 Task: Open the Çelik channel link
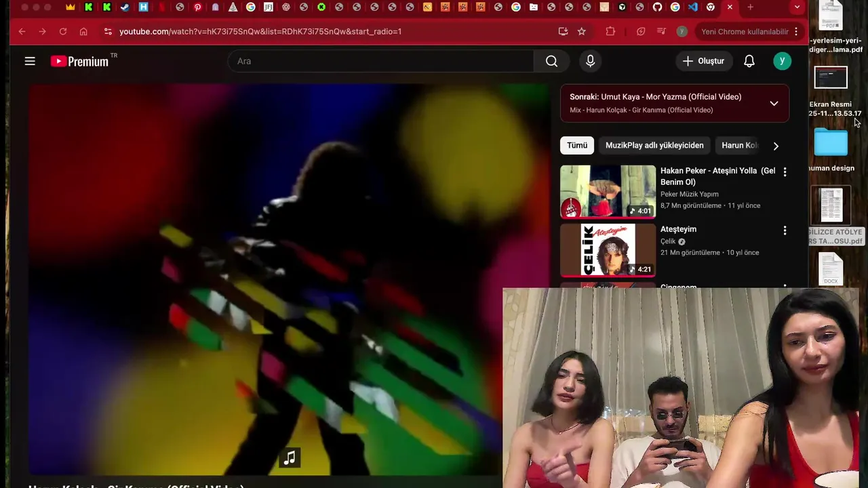668,241
